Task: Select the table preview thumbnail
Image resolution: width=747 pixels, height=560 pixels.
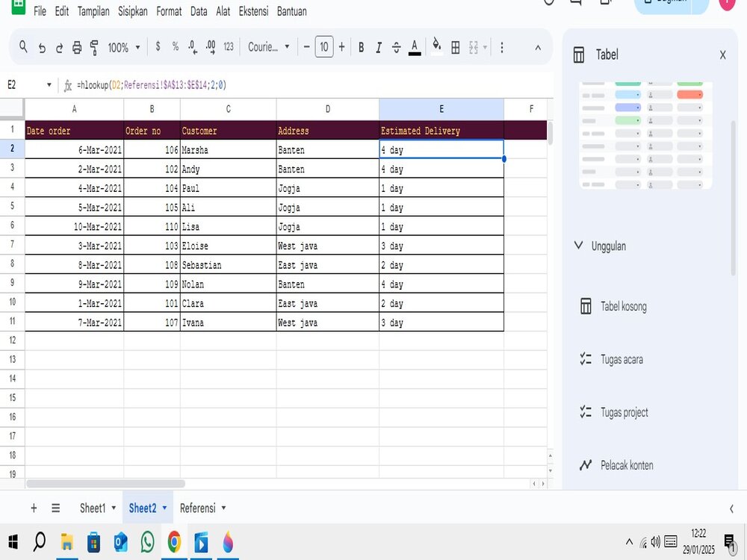Action: pyautogui.click(x=645, y=136)
